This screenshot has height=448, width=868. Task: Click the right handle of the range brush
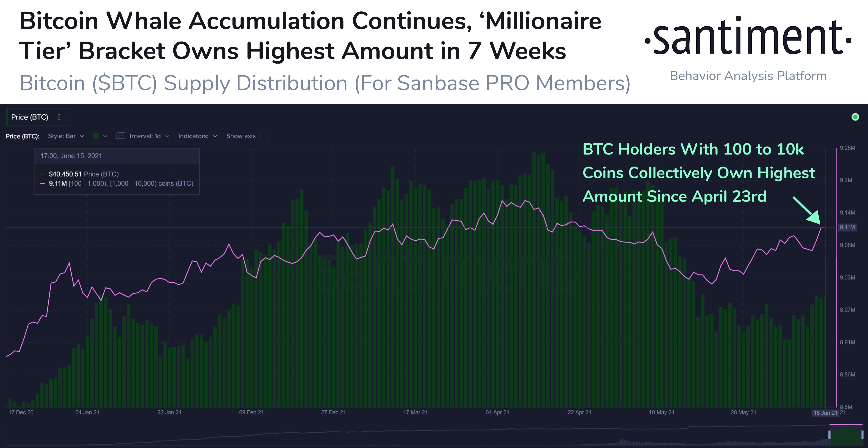point(862,435)
